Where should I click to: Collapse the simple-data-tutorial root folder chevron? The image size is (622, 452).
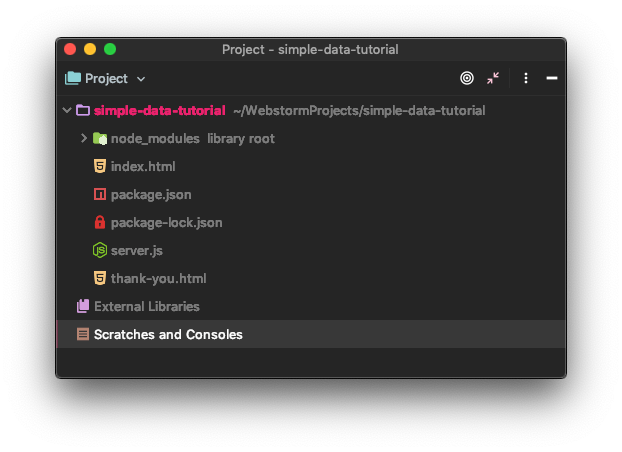click(x=67, y=110)
